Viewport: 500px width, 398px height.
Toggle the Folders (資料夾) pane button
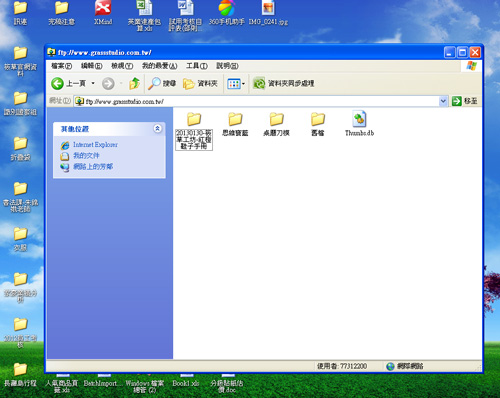coord(200,83)
